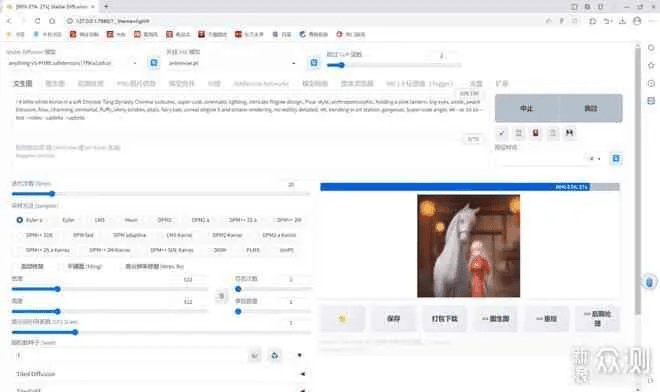Viewport: 660px width, 392px height.
Task: Click the browser reload icon
Action: [37, 21]
